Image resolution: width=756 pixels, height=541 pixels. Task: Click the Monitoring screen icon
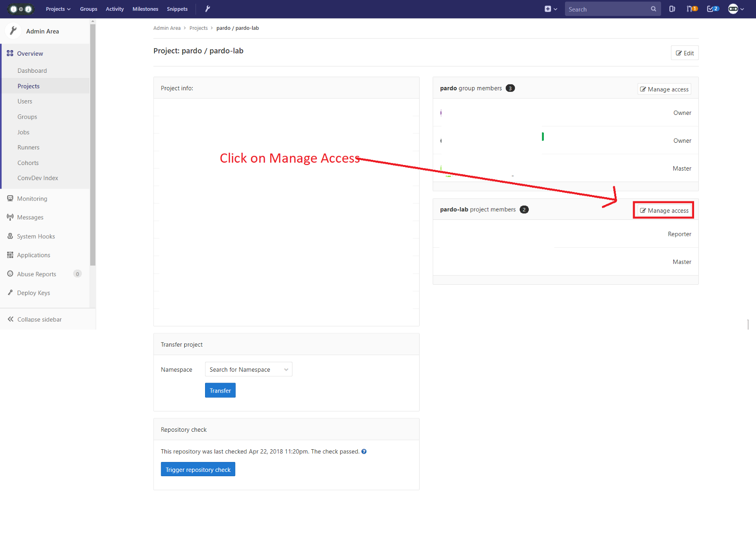[10, 199]
